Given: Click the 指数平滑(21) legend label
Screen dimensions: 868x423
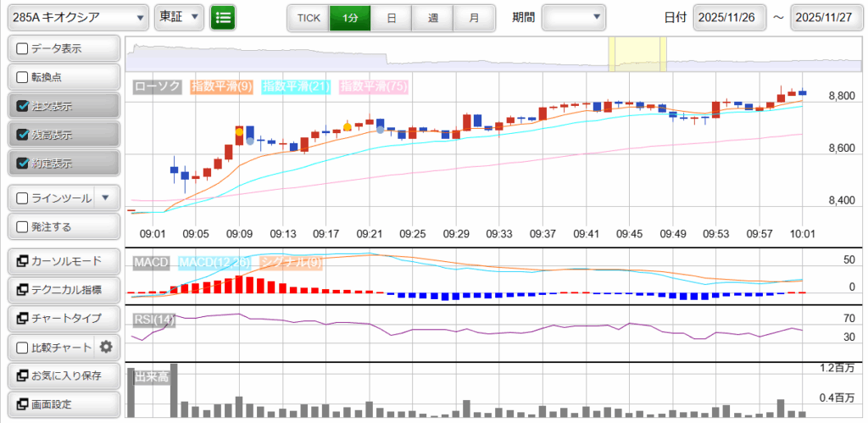Looking at the screenshot, I should click(x=296, y=86).
